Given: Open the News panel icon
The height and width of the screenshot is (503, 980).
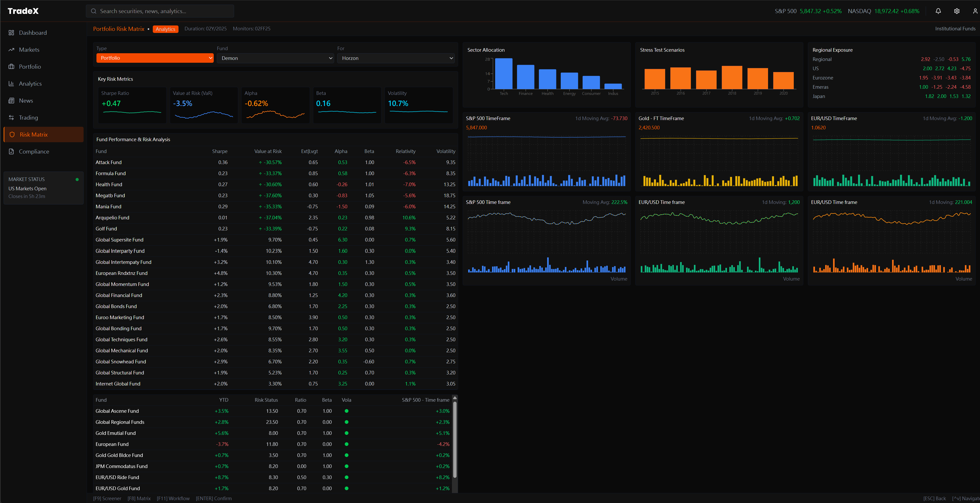Looking at the screenshot, I should (x=11, y=101).
